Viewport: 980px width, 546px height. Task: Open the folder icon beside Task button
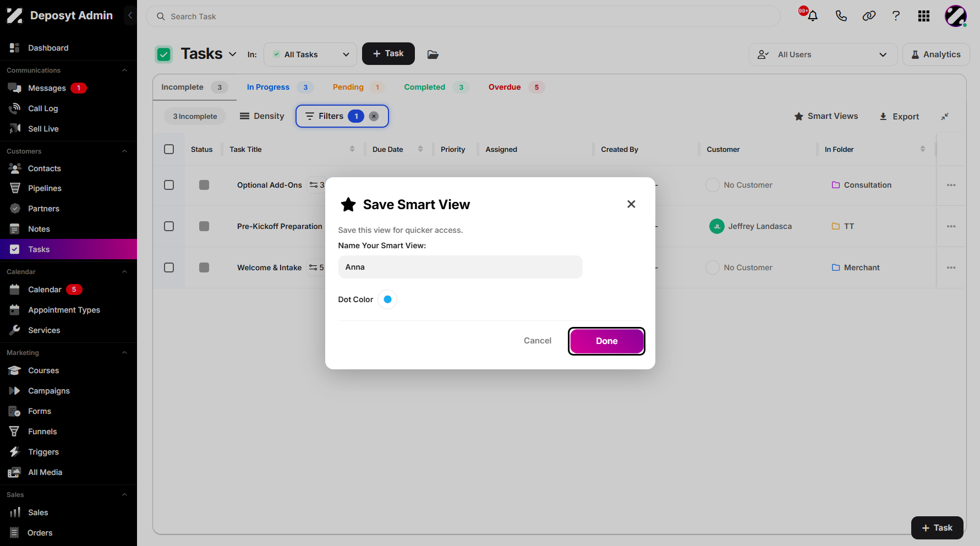[433, 54]
